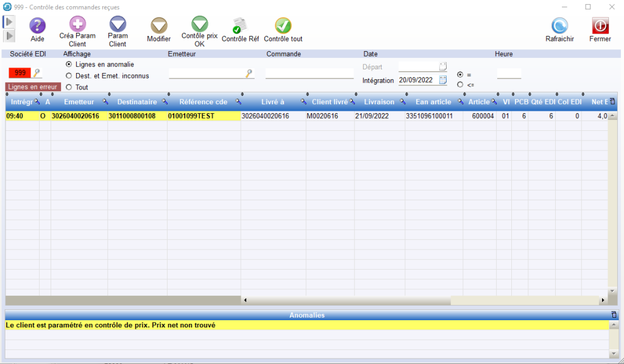
Task: Refresh list with Rafraichir icon
Action: coord(559,26)
